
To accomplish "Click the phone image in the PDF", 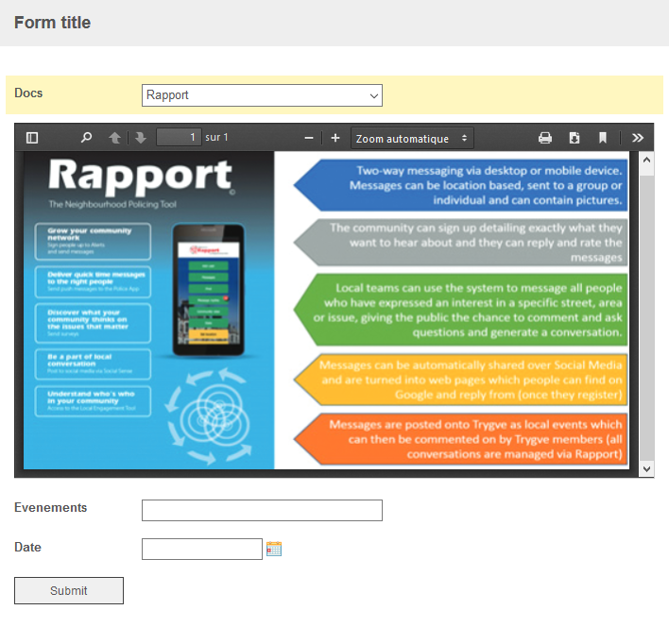I will click(208, 289).
